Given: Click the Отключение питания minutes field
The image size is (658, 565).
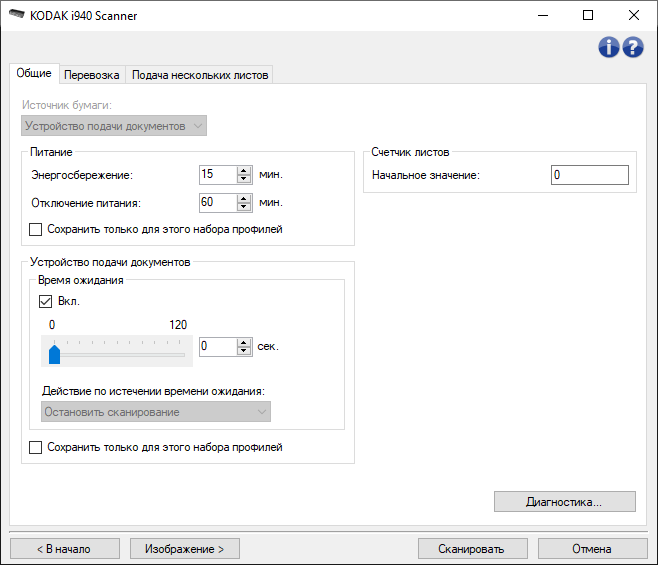Looking at the screenshot, I should [218, 203].
